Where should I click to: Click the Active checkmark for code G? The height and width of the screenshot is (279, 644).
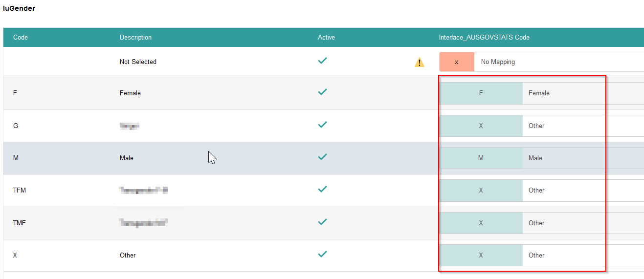tap(322, 125)
